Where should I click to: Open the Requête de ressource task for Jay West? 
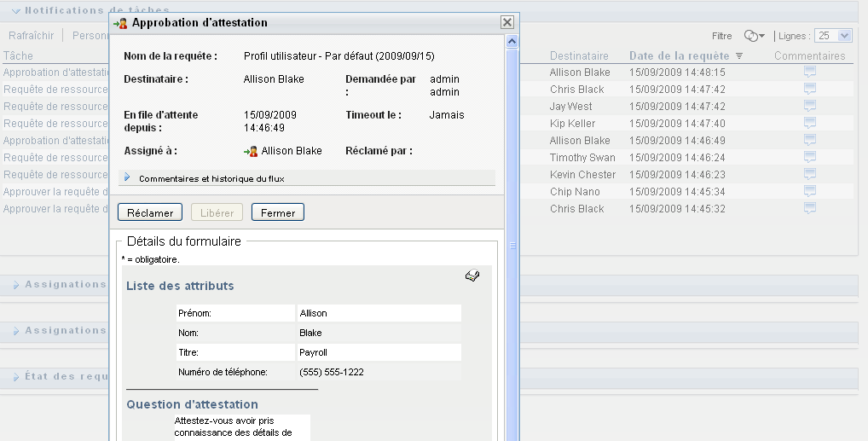(x=56, y=106)
